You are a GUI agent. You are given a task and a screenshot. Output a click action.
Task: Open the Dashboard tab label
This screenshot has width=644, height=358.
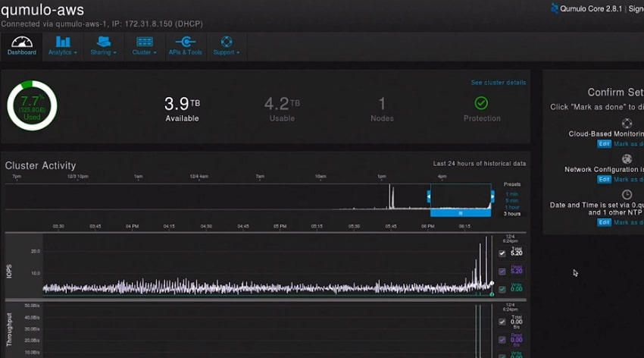(x=22, y=52)
